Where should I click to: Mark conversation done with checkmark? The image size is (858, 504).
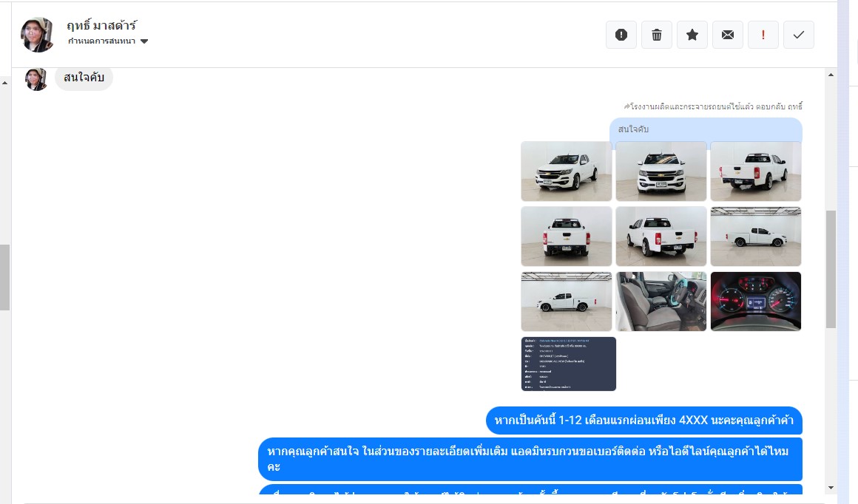click(x=799, y=35)
